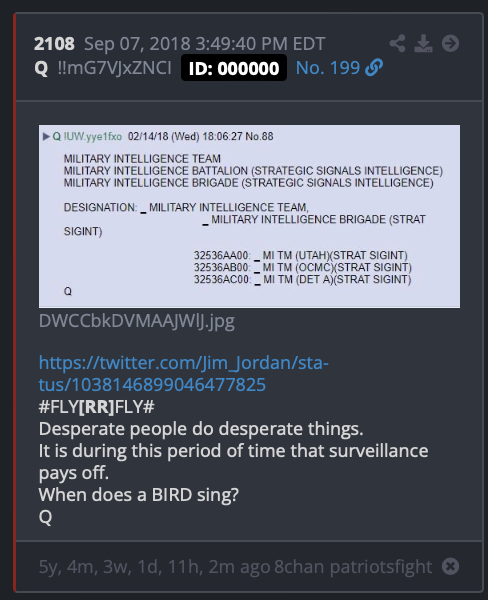Screen dimensions: 488x600
Task: Select post number 2108 in header
Action: click(54, 44)
